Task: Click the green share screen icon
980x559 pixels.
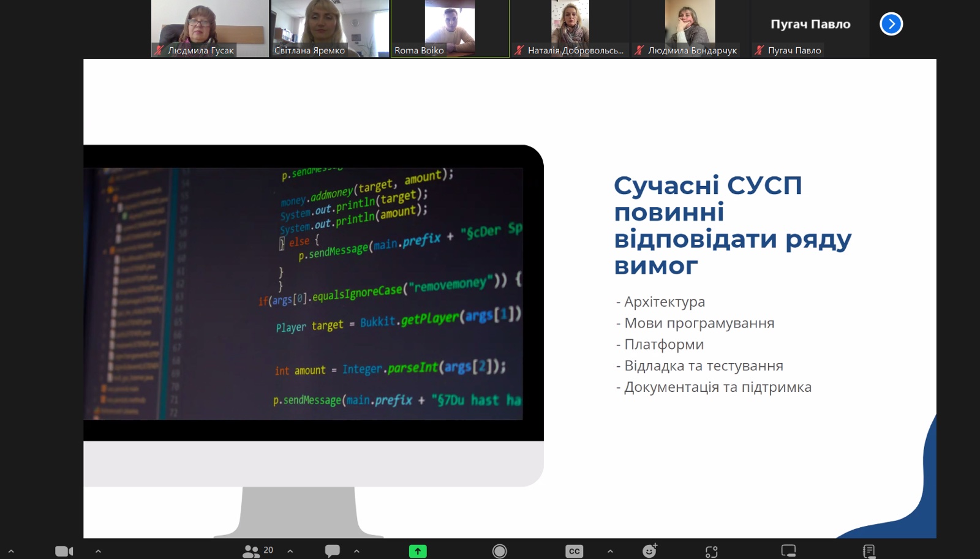Action: click(418, 551)
